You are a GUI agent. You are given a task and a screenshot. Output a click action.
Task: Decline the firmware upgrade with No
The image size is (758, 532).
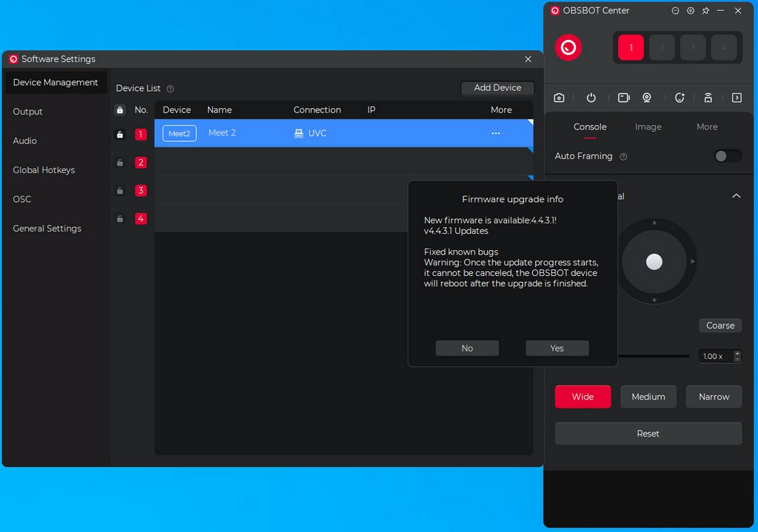pos(467,349)
